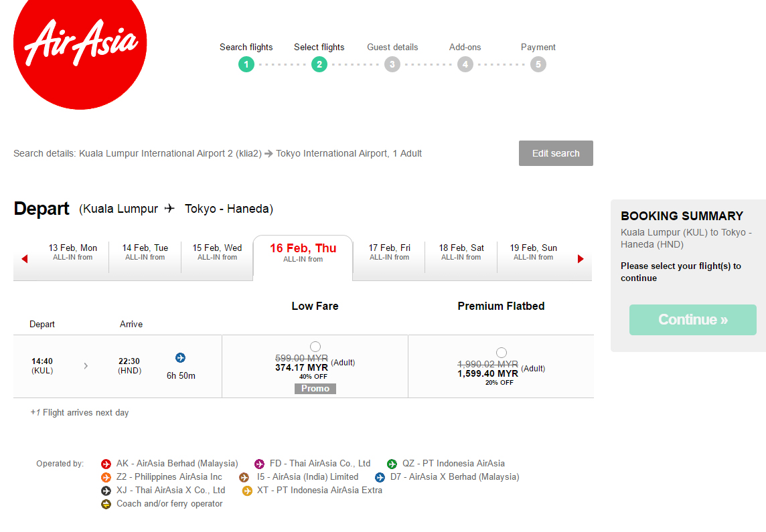Click the Add-ons step label

pyautogui.click(x=465, y=48)
